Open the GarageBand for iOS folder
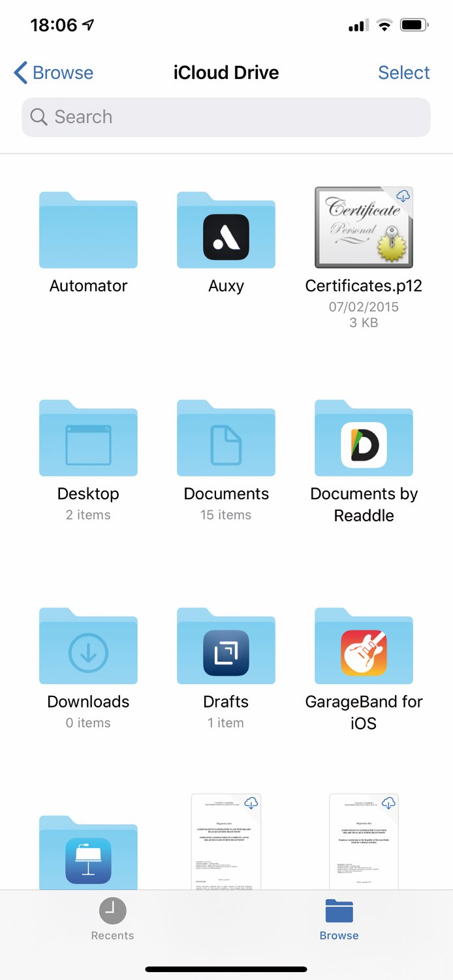This screenshot has height=980, width=453. click(x=364, y=645)
